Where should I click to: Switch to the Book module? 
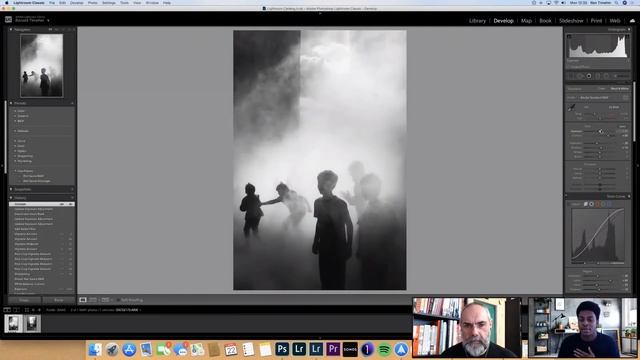[545, 21]
